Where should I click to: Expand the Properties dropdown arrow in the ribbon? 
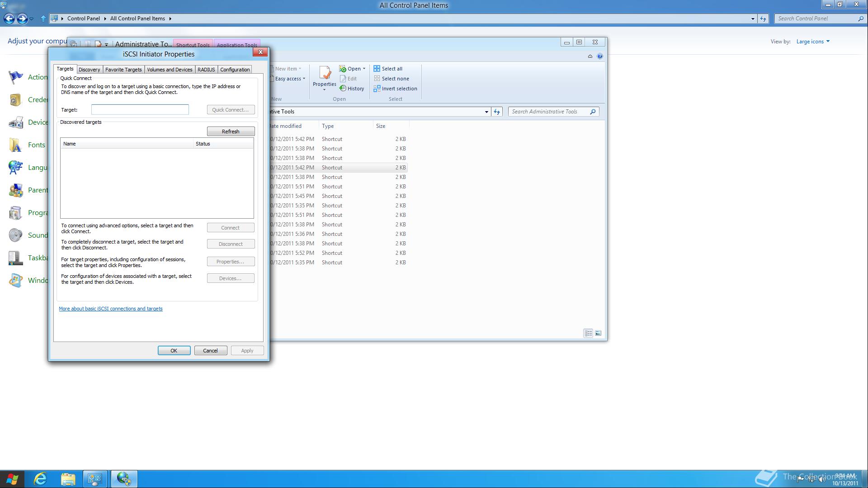pos(324,90)
